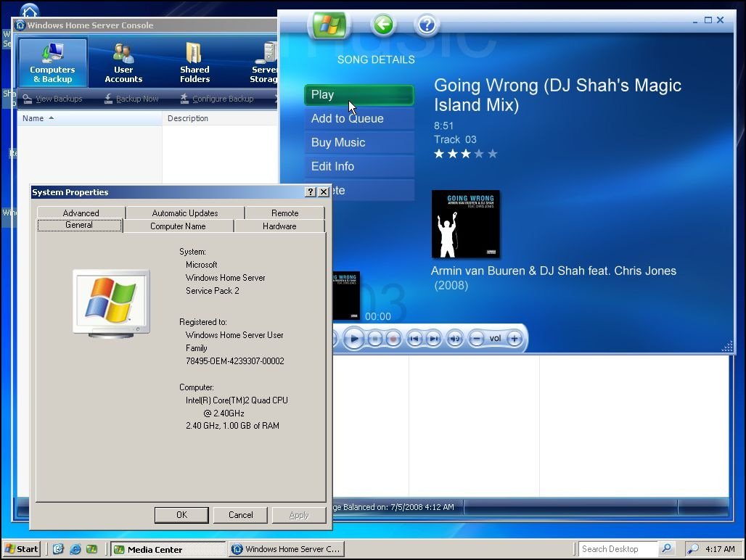Sort the list by the Name column

pyautogui.click(x=89, y=118)
